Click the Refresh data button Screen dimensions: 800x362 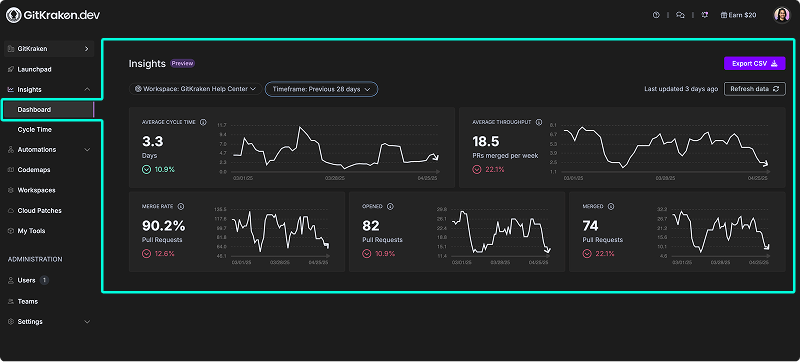point(755,89)
